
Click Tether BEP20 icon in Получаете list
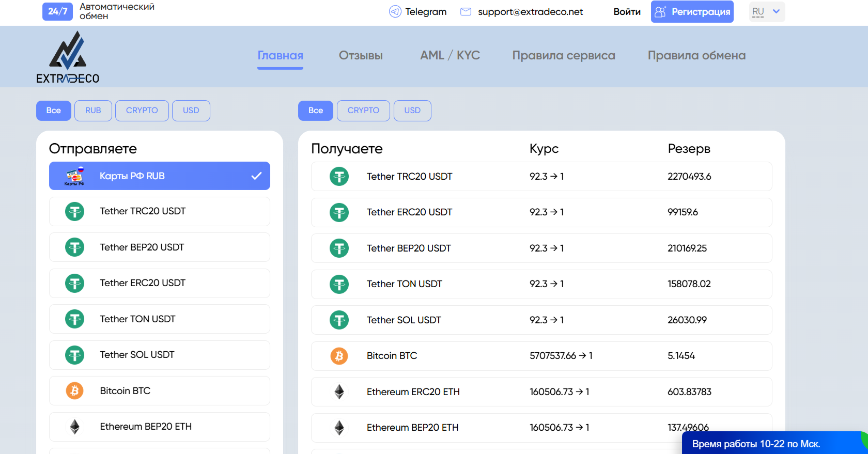(x=339, y=248)
